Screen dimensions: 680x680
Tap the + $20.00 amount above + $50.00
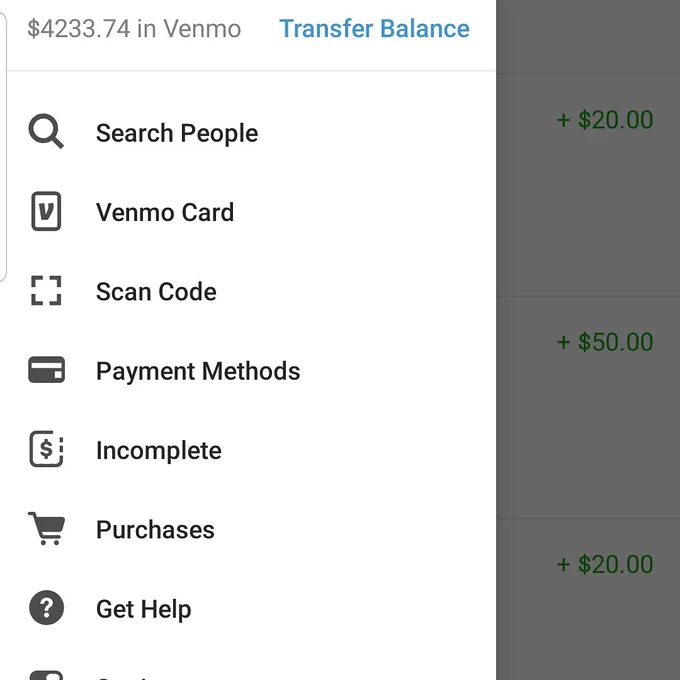[605, 120]
